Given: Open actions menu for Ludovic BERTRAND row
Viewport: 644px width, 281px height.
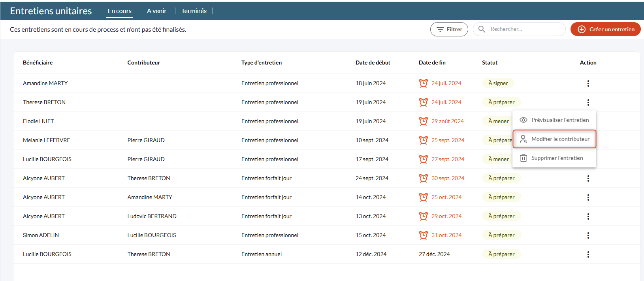Looking at the screenshot, I should (588, 216).
